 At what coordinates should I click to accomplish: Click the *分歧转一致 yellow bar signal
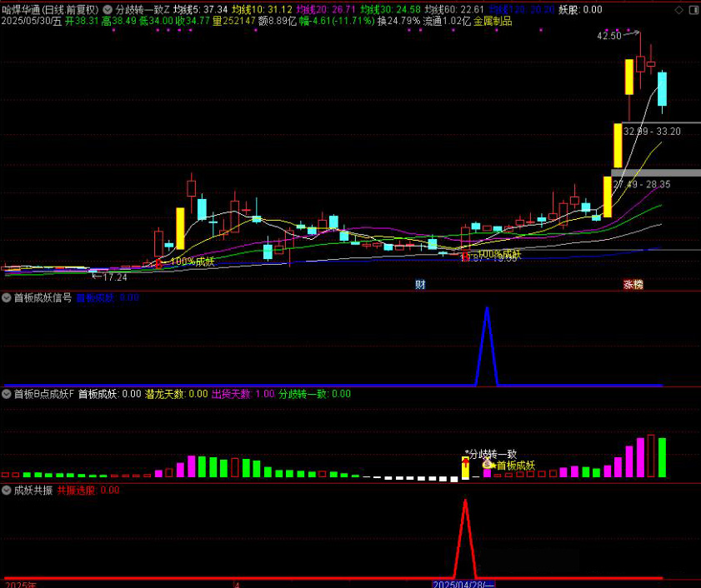(x=465, y=468)
